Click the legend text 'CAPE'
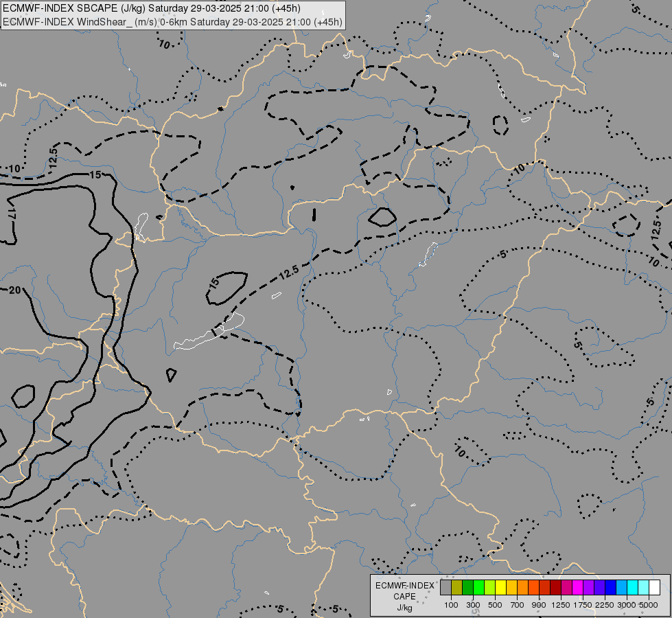 [404, 597]
